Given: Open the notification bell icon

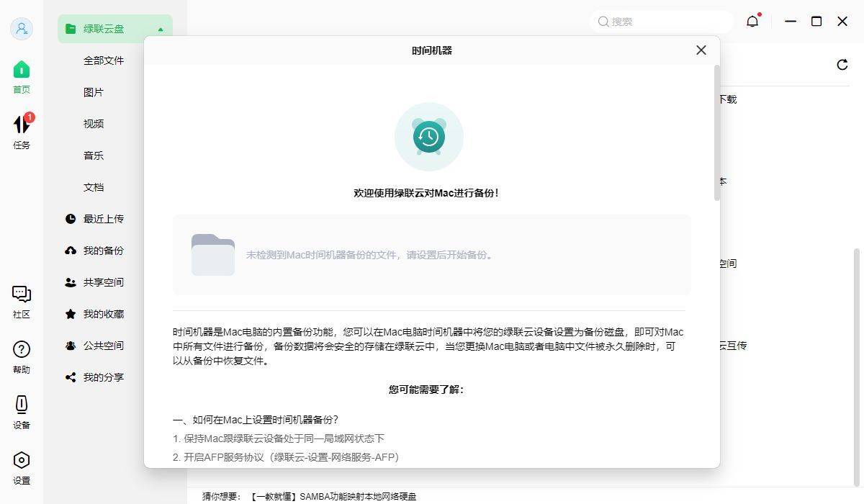Looking at the screenshot, I should [752, 21].
